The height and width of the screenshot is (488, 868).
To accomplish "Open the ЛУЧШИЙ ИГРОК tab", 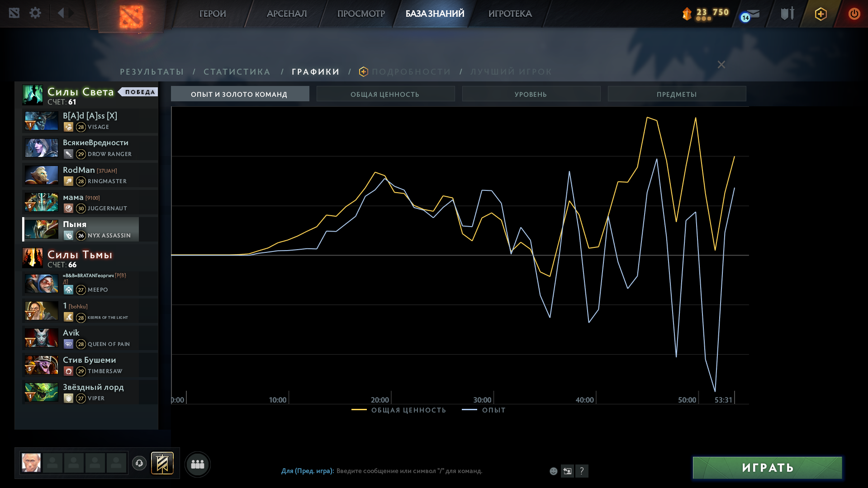I will pos(511,71).
